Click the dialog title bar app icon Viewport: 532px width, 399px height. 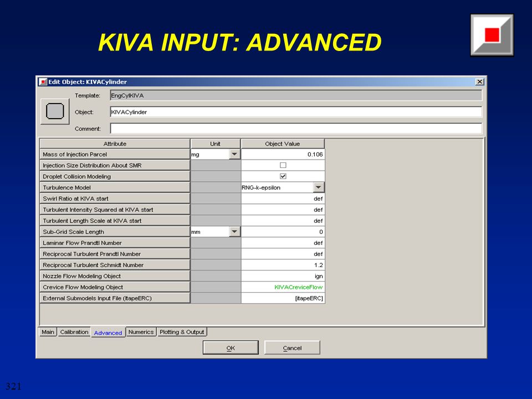43,82
